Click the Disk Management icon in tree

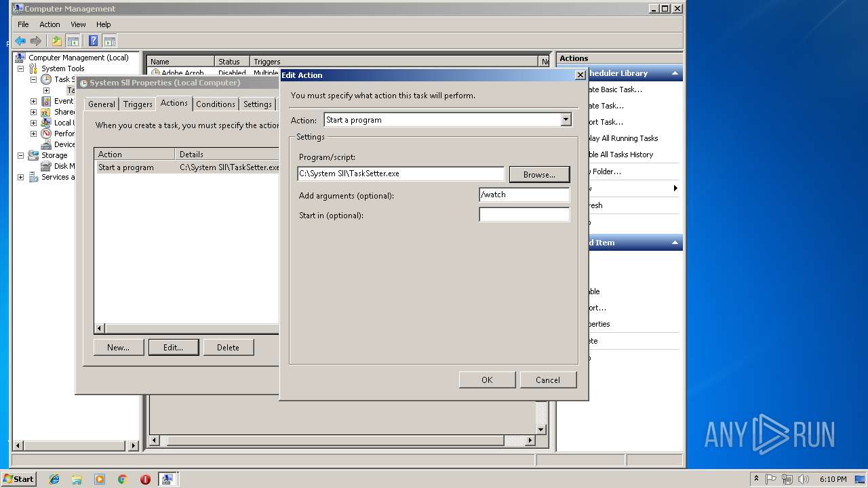[46, 166]
